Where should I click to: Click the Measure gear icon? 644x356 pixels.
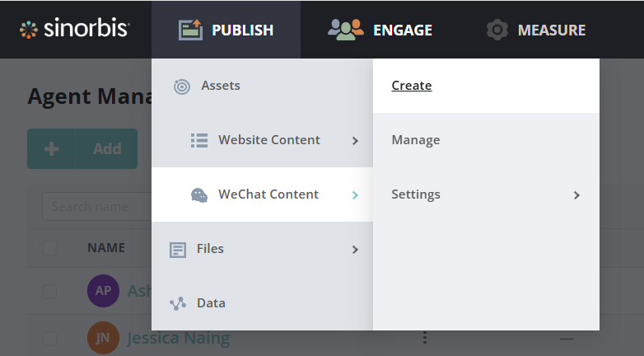[497, 30]
